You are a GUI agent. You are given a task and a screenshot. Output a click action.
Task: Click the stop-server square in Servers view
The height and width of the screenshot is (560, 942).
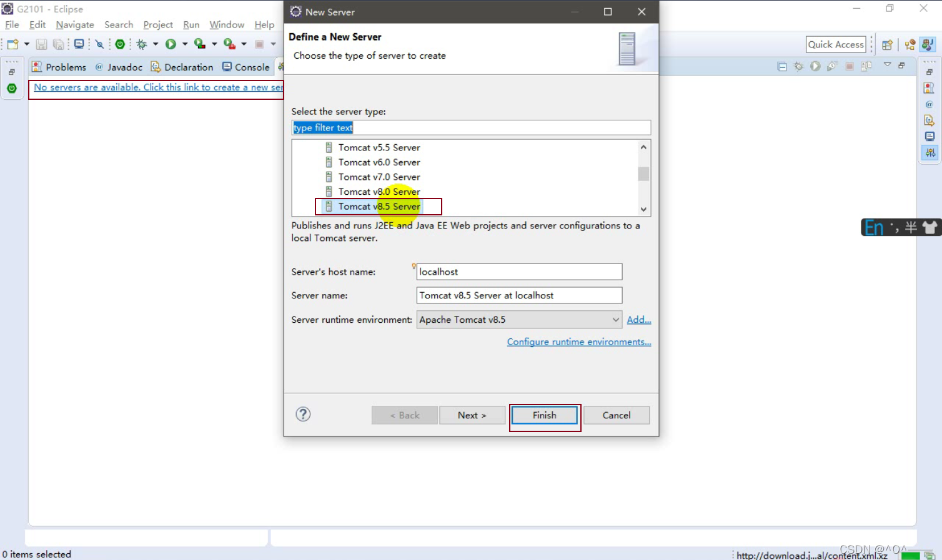click(850, 67)
